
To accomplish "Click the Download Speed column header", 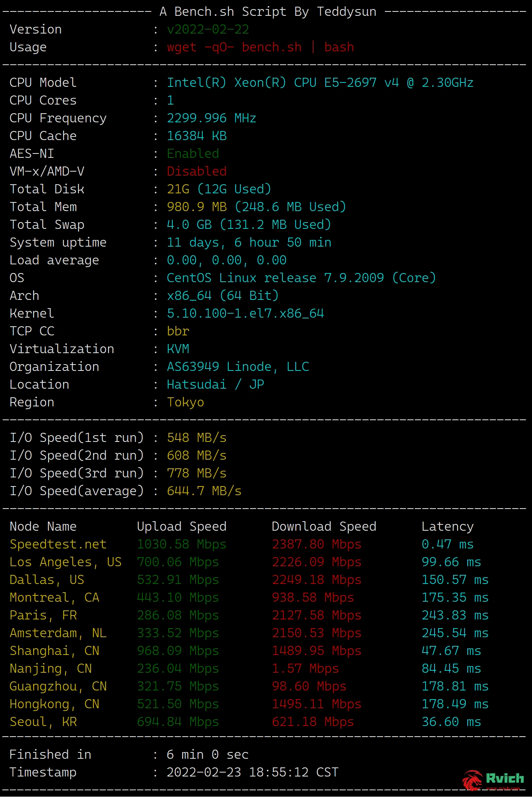I will [x=324, y=526].
